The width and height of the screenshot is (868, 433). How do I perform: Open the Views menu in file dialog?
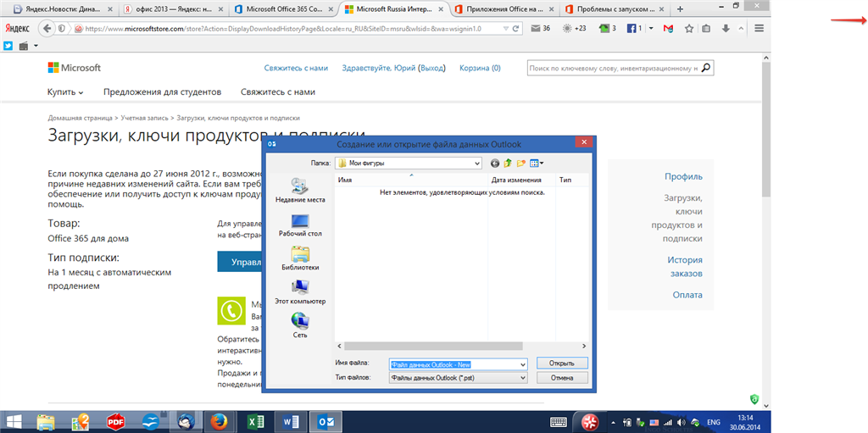(x=537, y=164)
